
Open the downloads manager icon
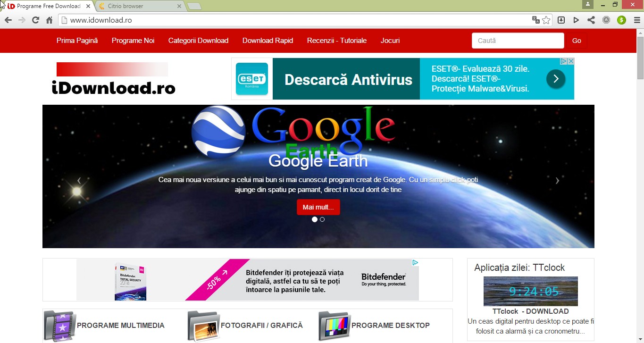point(561,20)
